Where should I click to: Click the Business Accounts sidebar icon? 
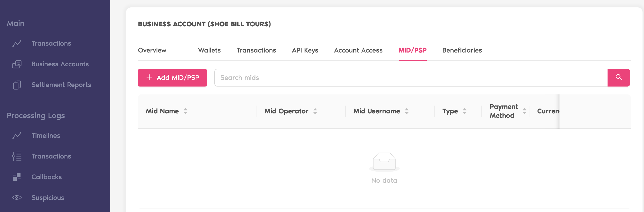coord(17,64)
